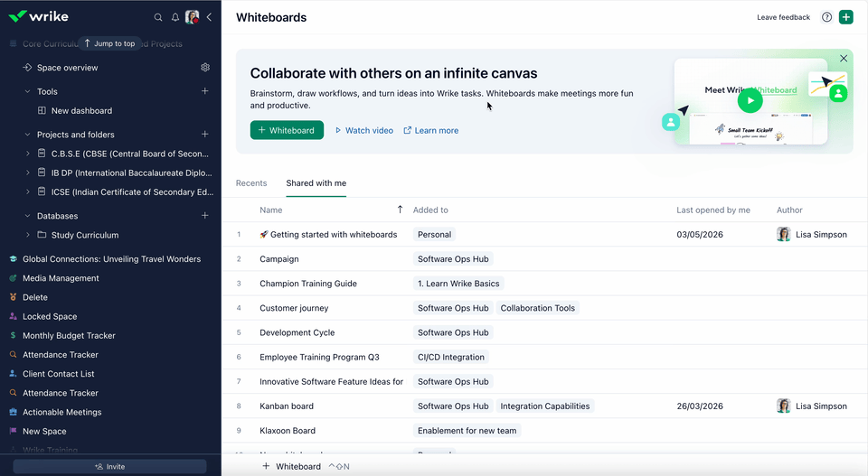The image size is (868, 476).
Task: Click the New dashboard icon
Action: click(x=42, y=110)
